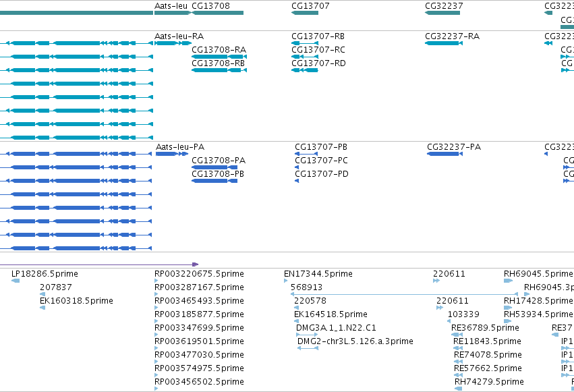
Task: Click the RH74279.5prime EST label
Action: pos(489,382)
